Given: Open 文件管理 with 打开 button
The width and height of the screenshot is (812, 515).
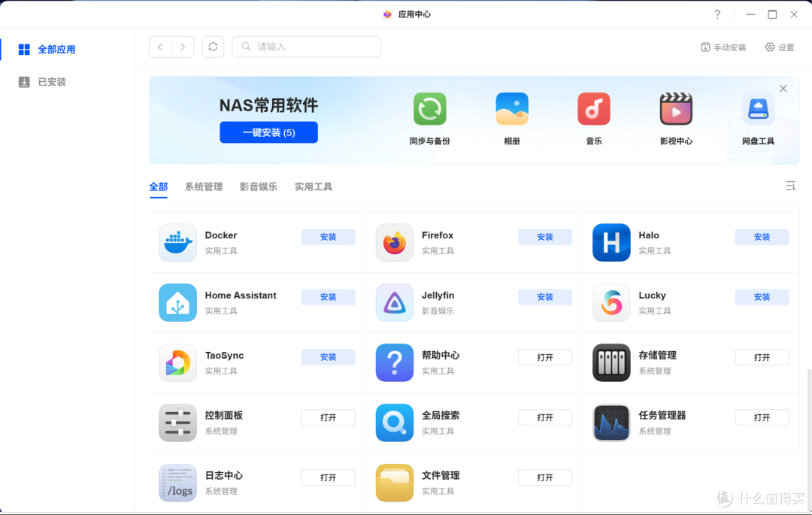Looking at the screenshot, I should point(545,477).
